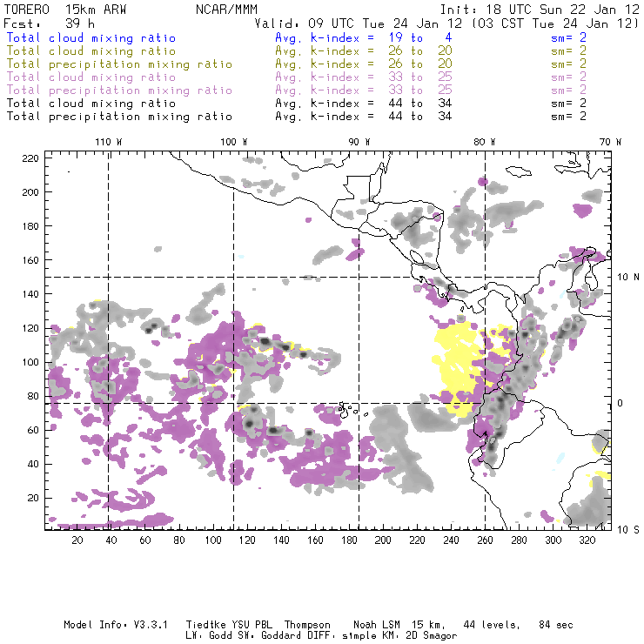
Task: Click the pink 'Total cloud mixing ratio' legend line
Action: (91, 77)
